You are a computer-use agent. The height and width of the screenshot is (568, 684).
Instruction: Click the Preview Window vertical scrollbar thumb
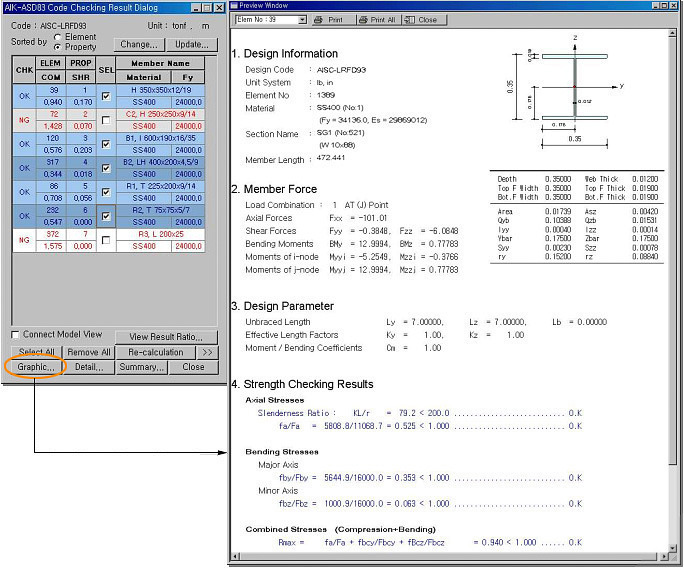(x=672, y=252)
